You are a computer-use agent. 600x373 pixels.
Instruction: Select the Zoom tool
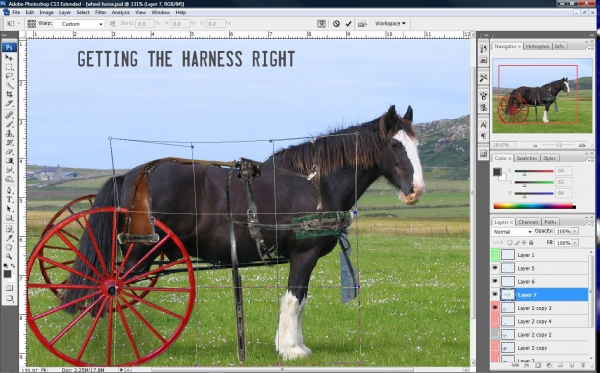tap(9, 256)
